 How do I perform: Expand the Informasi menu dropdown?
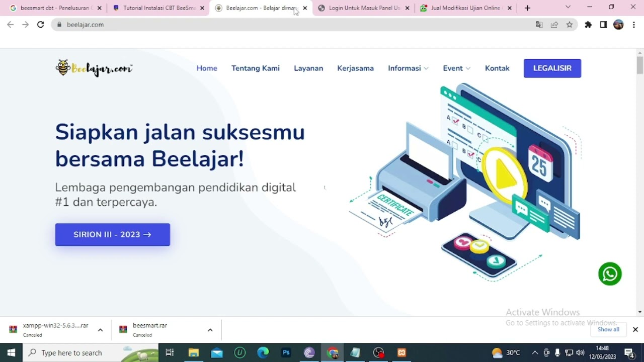tap(408, 68)
